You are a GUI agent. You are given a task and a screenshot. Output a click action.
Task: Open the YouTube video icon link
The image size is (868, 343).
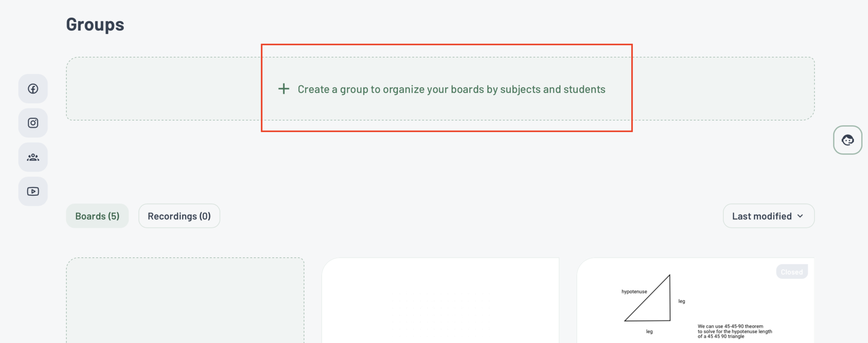pos(33,191)
